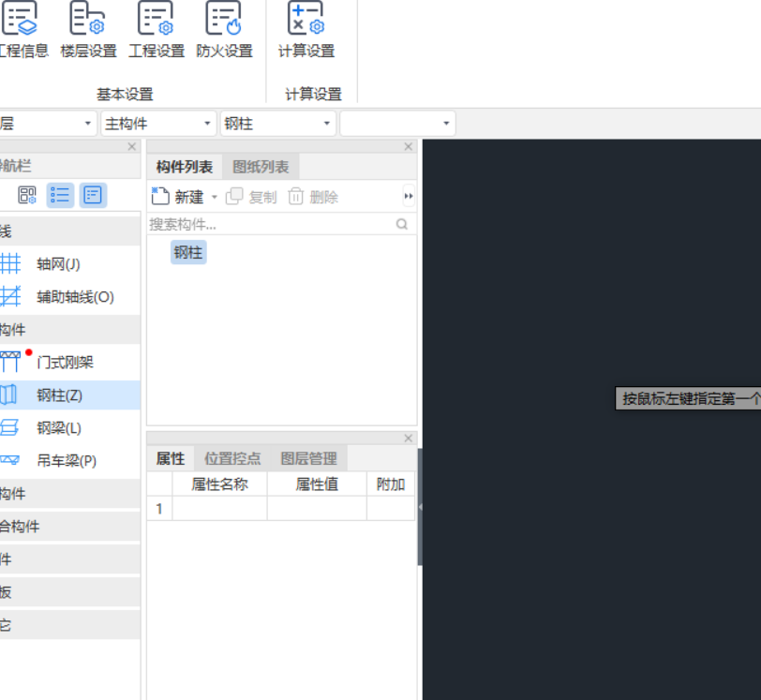Open the 主构件 dropdown

(158, 124)
